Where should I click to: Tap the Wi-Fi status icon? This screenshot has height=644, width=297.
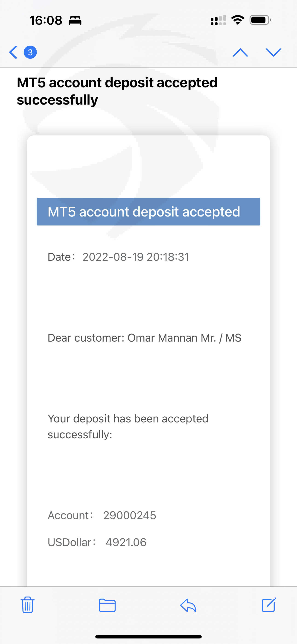pyautogui.click(x=238, y=20)
